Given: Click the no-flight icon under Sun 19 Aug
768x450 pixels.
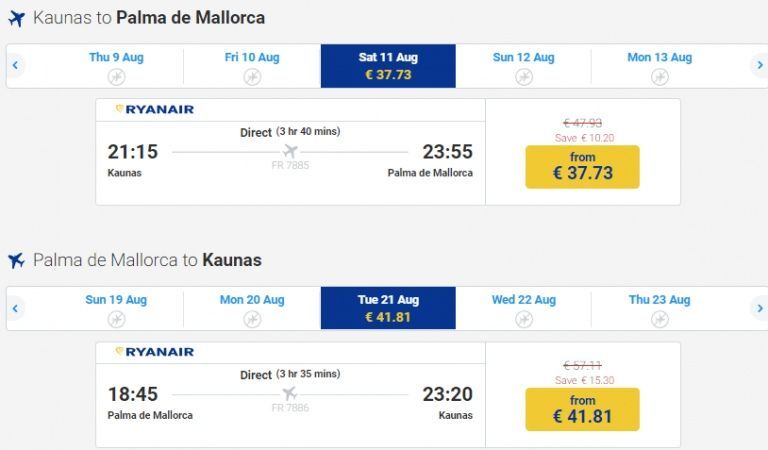Looking at the screenshot, I should [x=117, y=319].
